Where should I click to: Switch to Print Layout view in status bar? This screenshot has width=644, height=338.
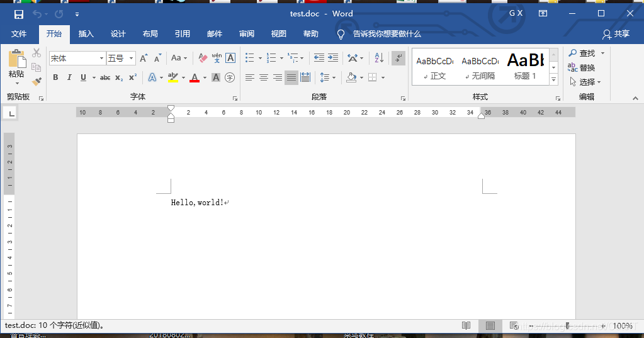(490, 325)
